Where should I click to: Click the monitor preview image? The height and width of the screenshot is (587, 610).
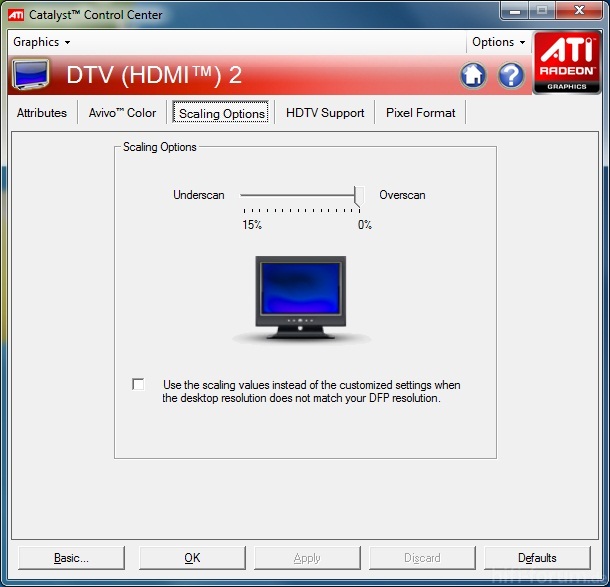pyautogui.click(x=300, y=298)
